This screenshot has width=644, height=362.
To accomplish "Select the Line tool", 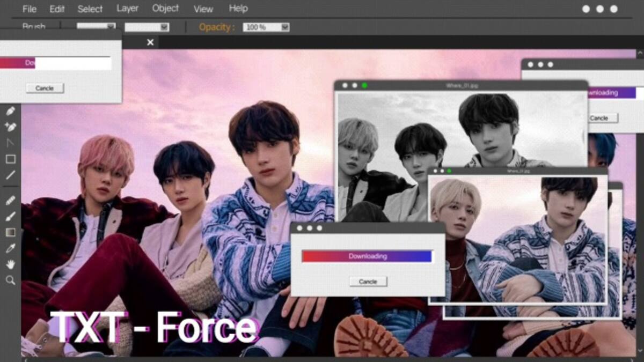I will tap(10, 175).
